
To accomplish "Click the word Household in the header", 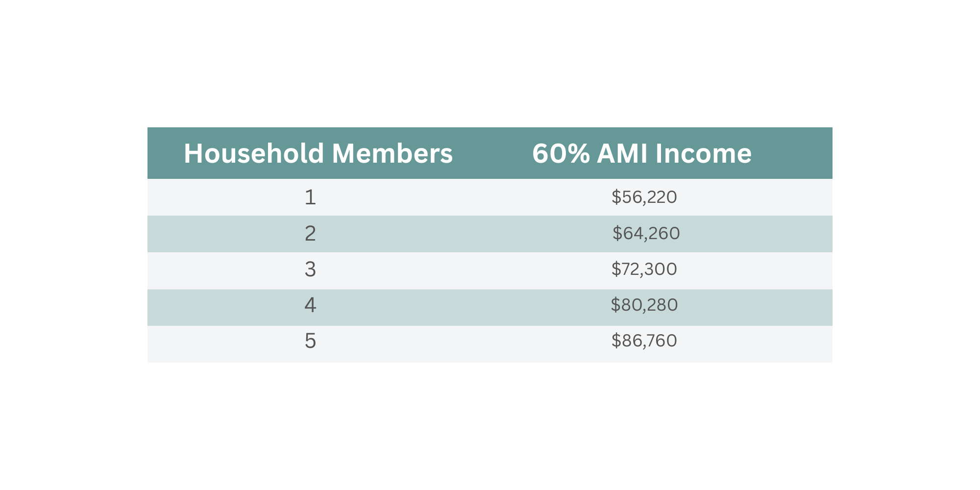I will (254, 153).
